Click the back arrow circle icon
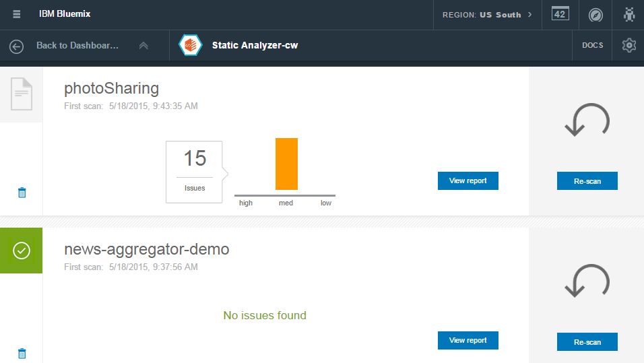Viewport: 644px width, 363px height. point(16,46)
